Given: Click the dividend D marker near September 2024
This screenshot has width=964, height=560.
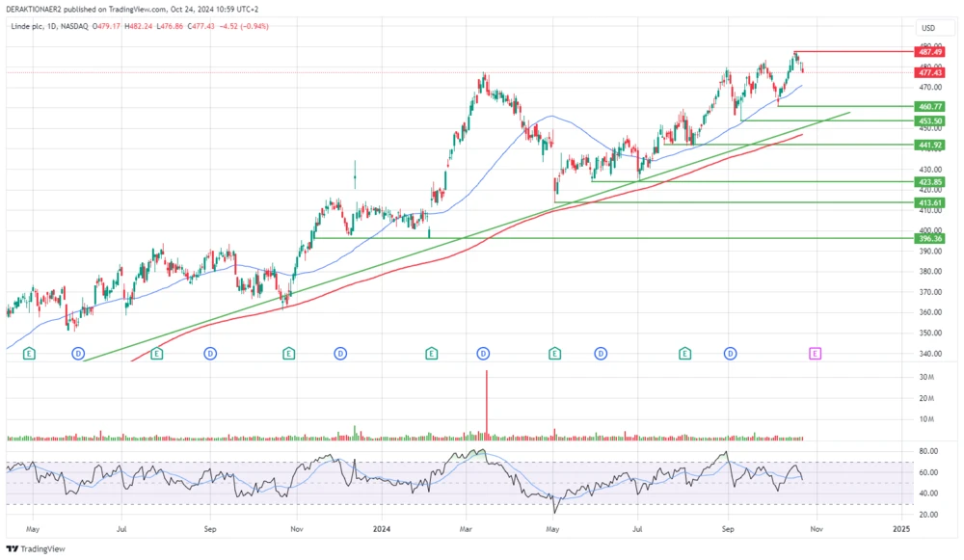Looking at the screenshot, I should click(729, 354).
